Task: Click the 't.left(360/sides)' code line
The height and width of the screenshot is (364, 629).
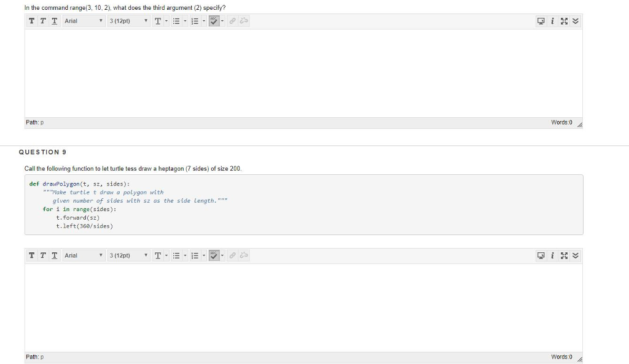Action: tap(85, 226)
